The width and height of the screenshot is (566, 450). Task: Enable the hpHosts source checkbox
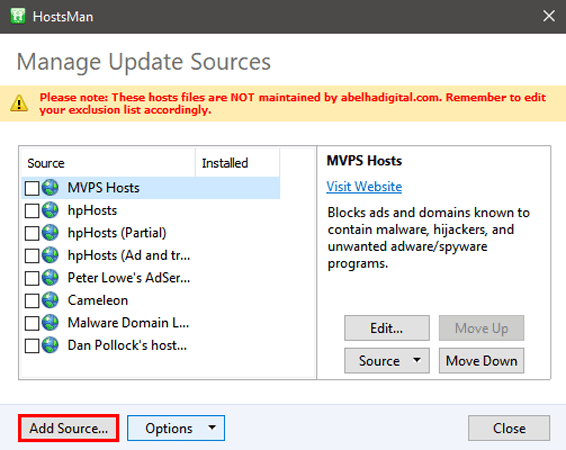tap(32, 211)
